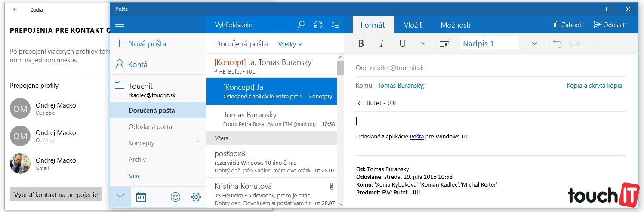
Task: Open settings gear icon
Action: click(196, 197)
